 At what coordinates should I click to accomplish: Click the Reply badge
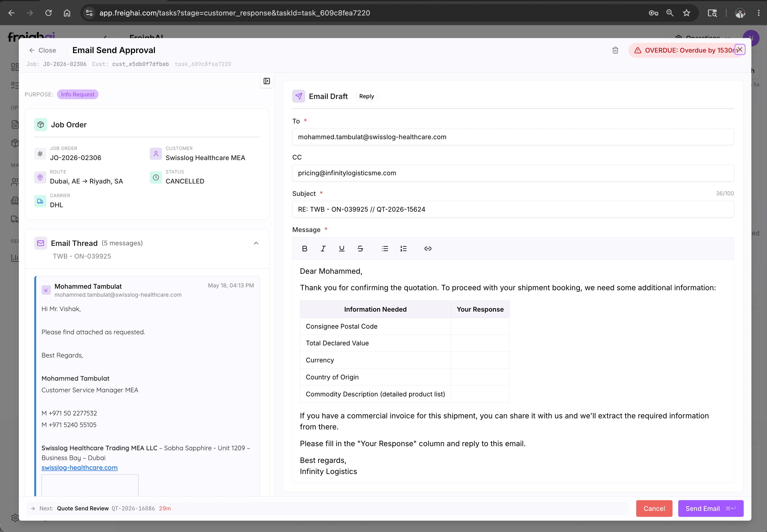tap(366, 96)
